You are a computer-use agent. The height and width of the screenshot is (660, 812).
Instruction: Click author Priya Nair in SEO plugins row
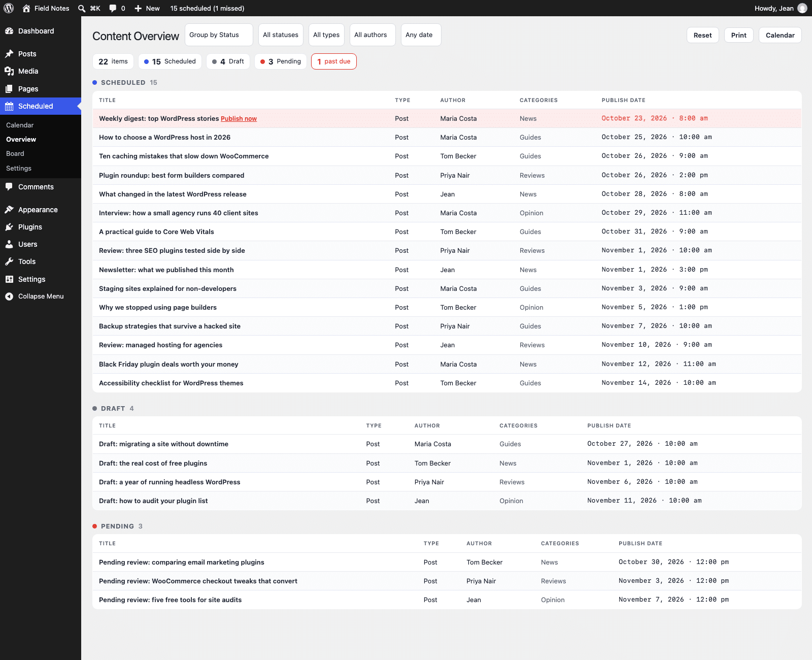click(455, 251)
